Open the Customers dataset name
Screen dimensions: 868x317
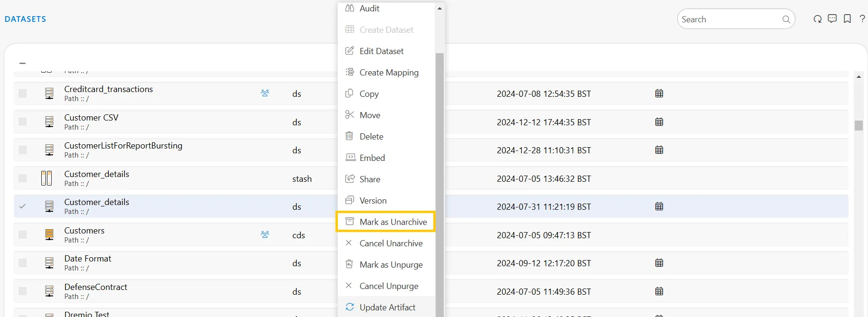[x=84, y=231]
